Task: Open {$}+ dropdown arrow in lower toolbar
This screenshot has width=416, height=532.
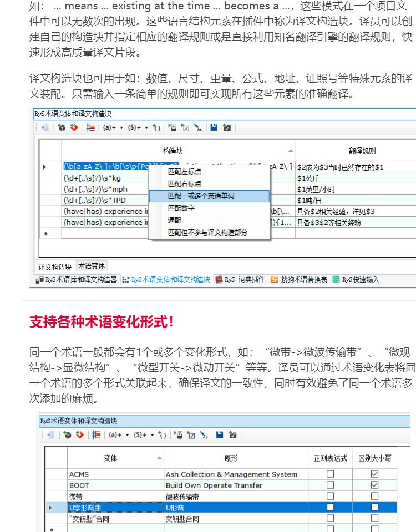Action: tap(152, 436)
